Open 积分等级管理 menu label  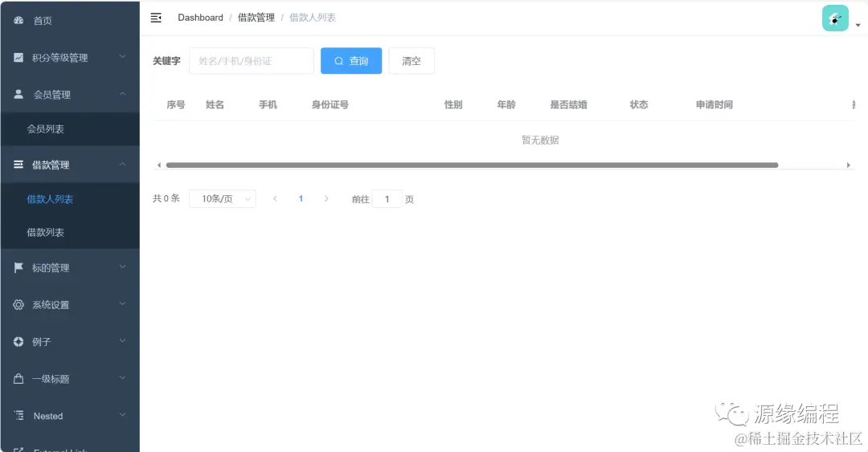click(x=59, y=58)
